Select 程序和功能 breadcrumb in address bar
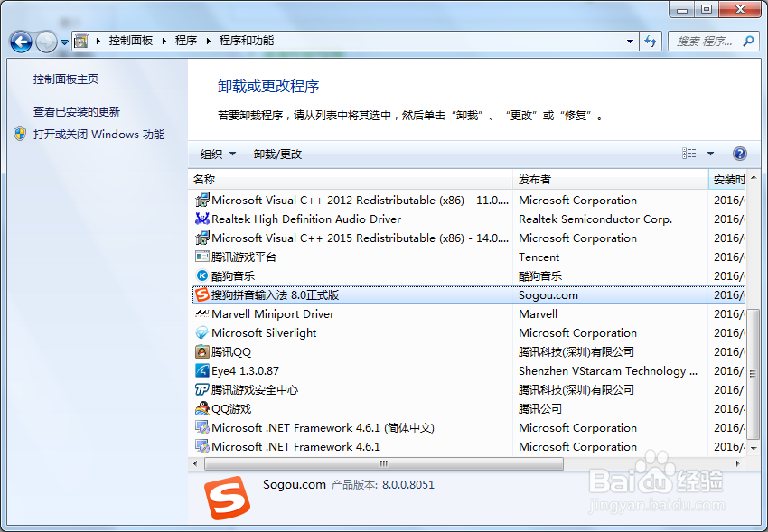Image resolution: width=768 pixels, height=532 pixels. (x=247, y=41)
